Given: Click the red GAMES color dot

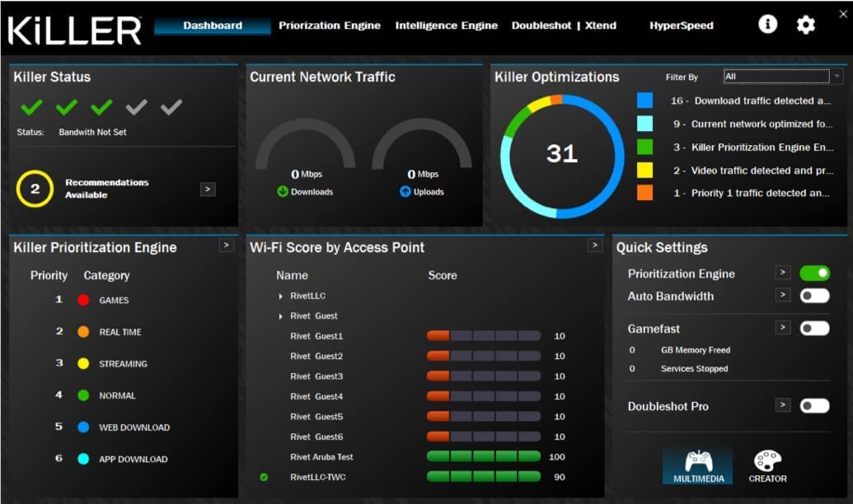Looking at the screenshot, I should [82, 300].
